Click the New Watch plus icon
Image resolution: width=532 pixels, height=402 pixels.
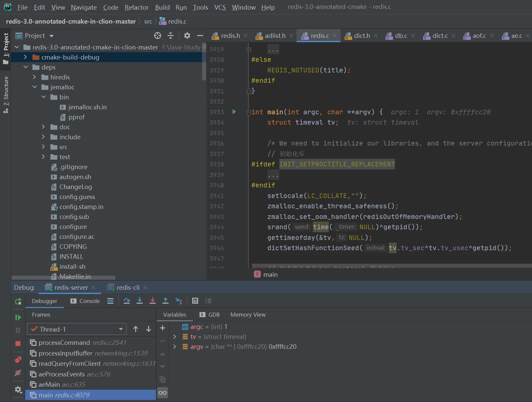coord(163,328)
